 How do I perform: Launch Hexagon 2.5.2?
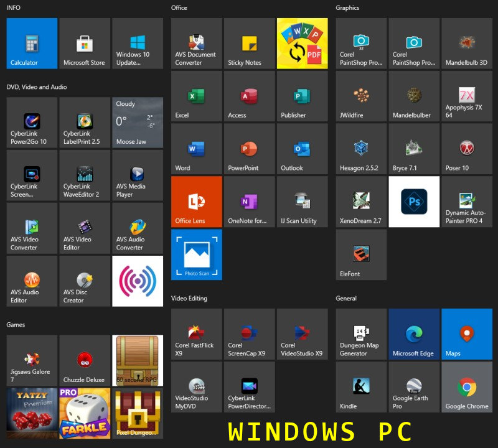click(x=361, y=149)
